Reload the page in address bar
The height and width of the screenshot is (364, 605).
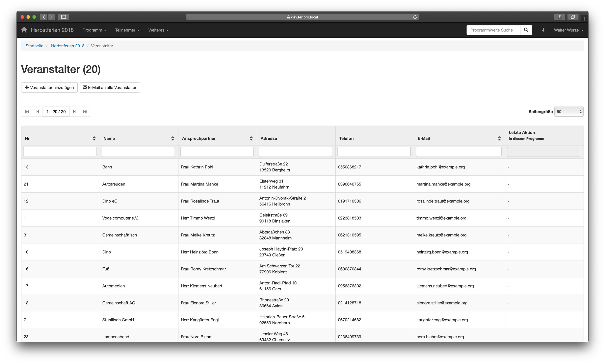[x=415, y=17]
